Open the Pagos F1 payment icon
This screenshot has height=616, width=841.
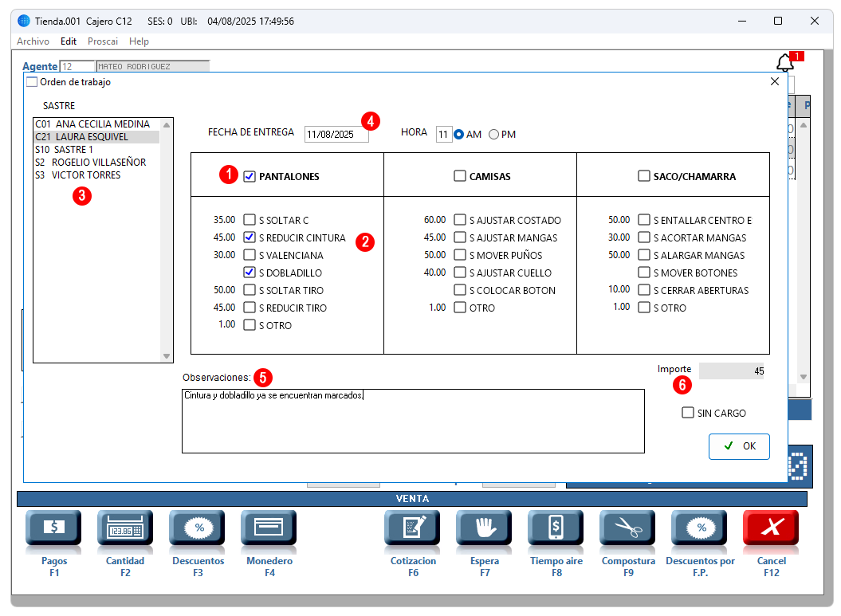[x=53, y=528]
